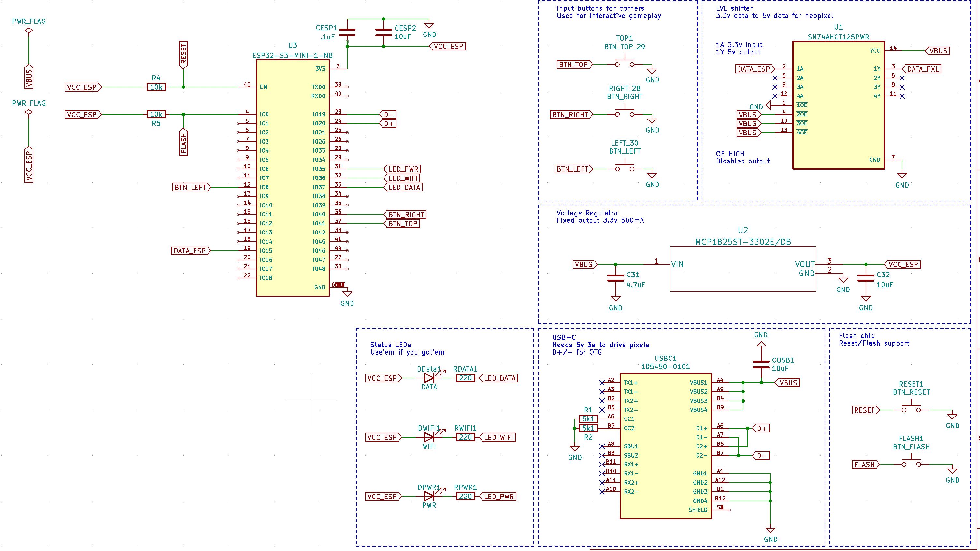Click the R1 5k1 resistor on CC1

tap(588, 419)
